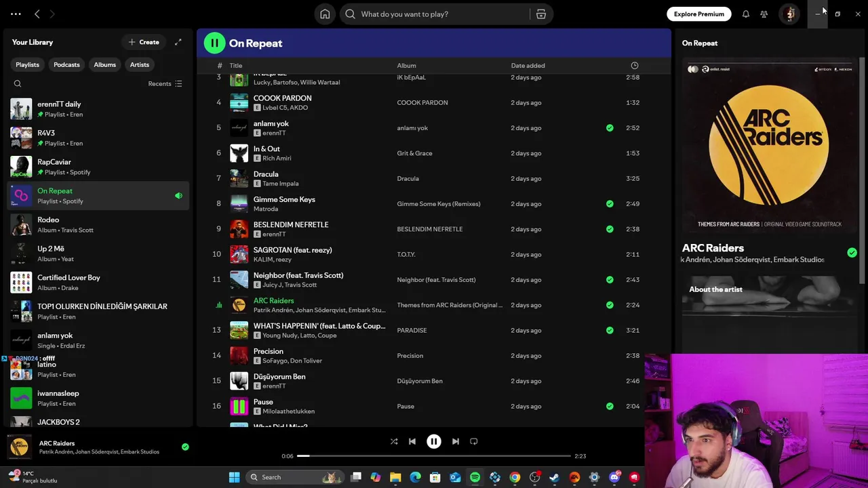Select COOOK PARDON track title
This screenshot has height=488, width=868.
282,98
